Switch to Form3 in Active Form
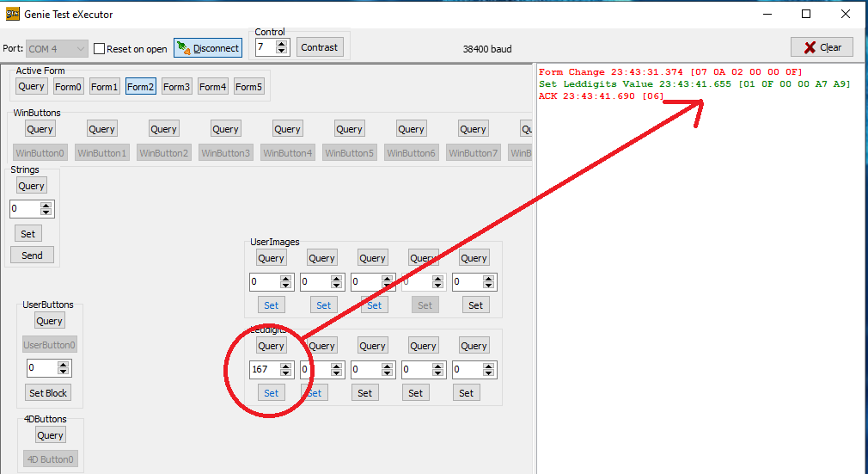 176,86
